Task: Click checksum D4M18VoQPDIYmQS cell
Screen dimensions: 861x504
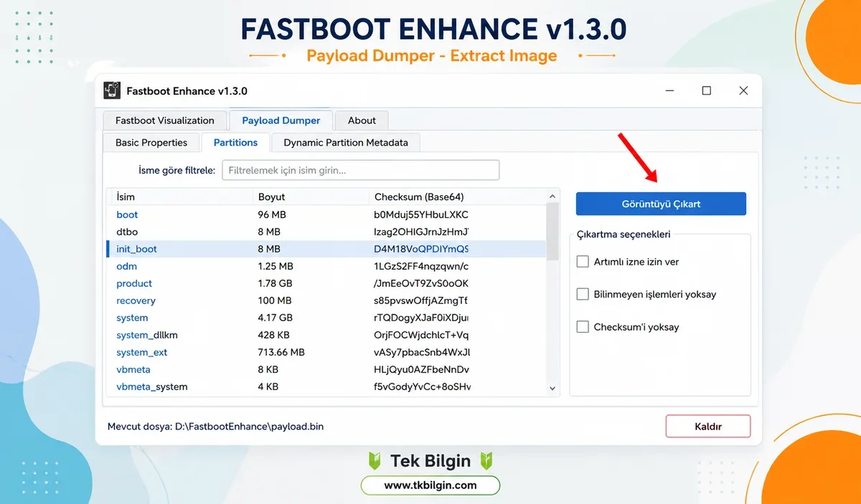Action: 421,249
